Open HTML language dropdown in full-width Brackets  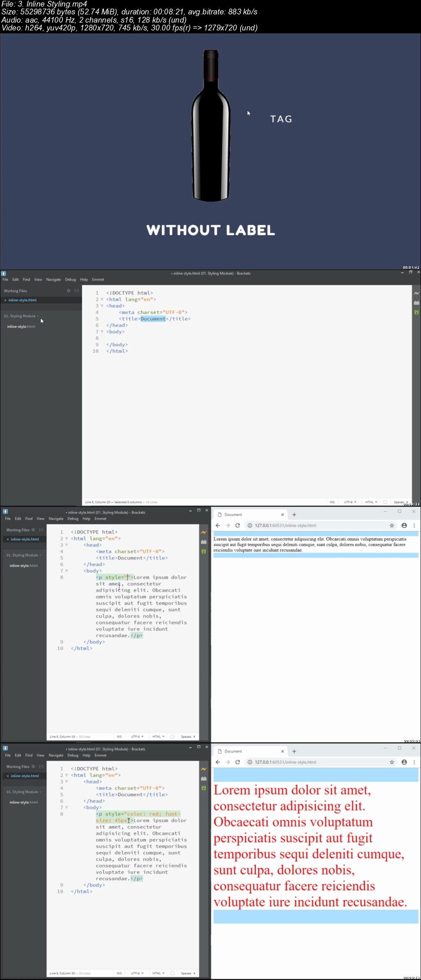[371, 502]
